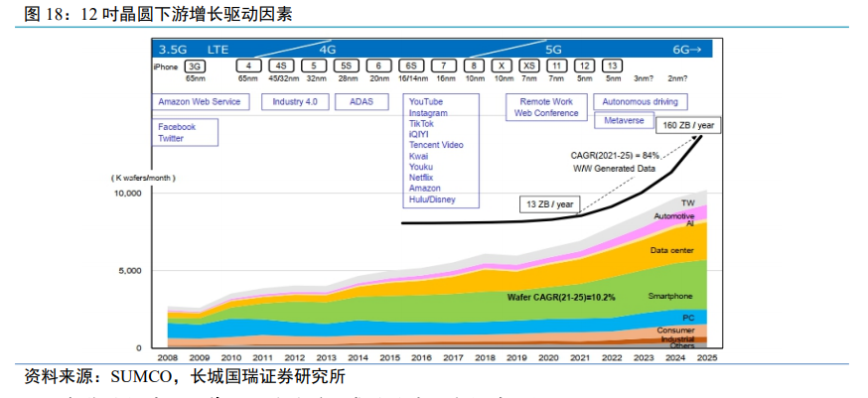Select the Remote Work Web Conference box

pyautogui.click(x=545, y=107)
